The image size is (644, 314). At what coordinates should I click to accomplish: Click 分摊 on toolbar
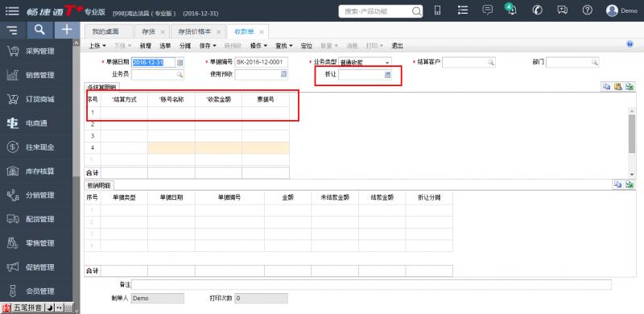point(185,46)
